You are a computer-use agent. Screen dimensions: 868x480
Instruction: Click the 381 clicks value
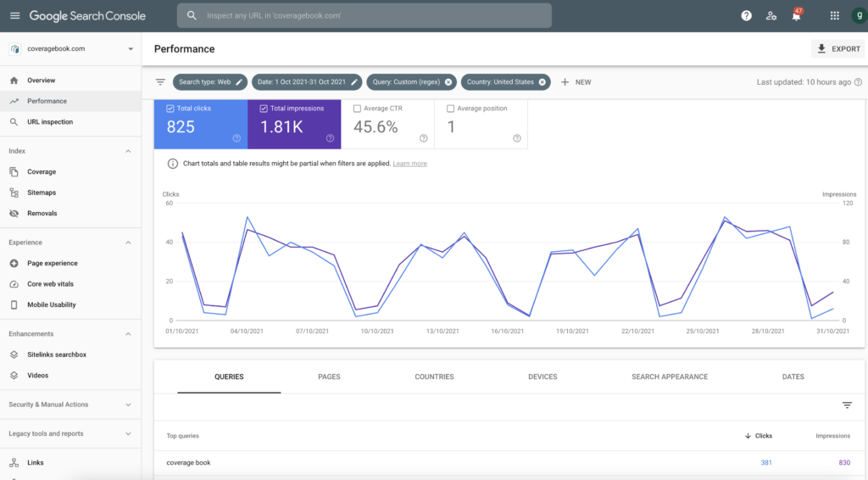click(x=766, y=463)
